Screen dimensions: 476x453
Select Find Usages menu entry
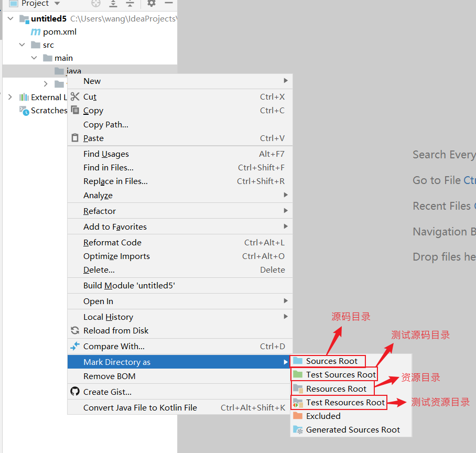coord(180,154)
